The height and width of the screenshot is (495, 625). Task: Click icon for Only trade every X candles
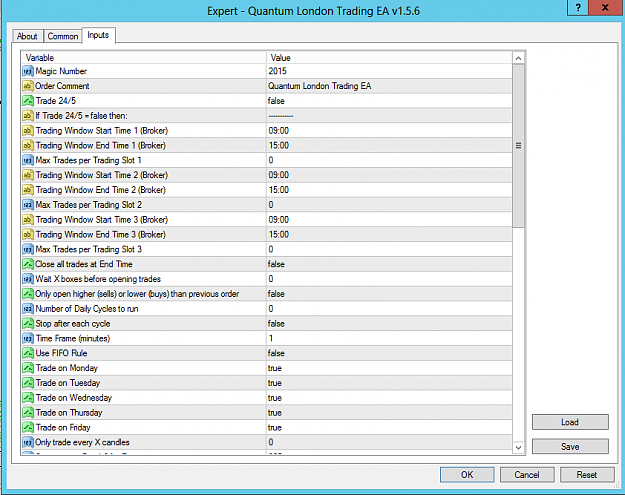28,442
